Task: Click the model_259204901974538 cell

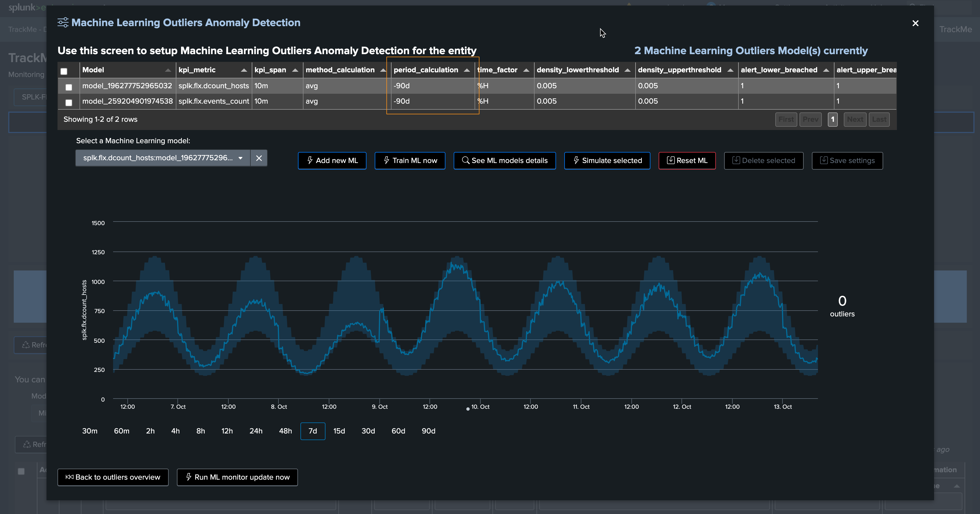Action: [x=127, y=101]
